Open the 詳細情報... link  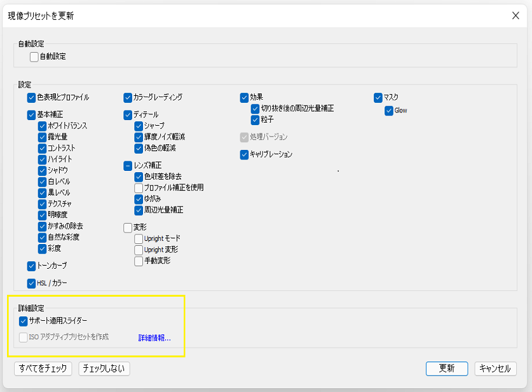[x=154, y=338]
